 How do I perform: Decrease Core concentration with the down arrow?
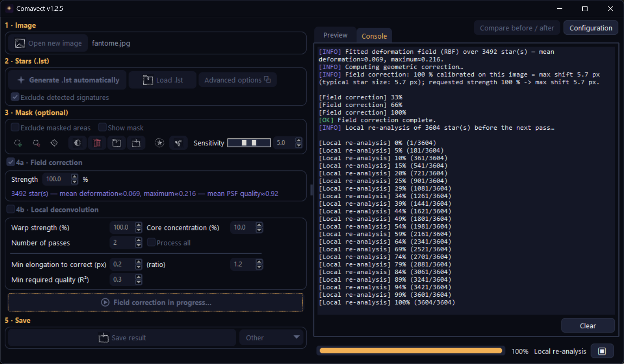(259, 230)
